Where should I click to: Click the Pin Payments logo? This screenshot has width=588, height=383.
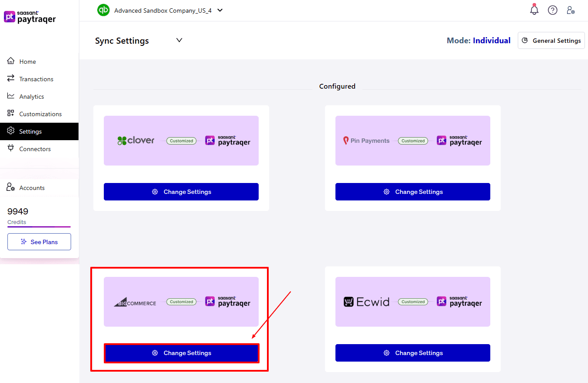click(366, 141)
